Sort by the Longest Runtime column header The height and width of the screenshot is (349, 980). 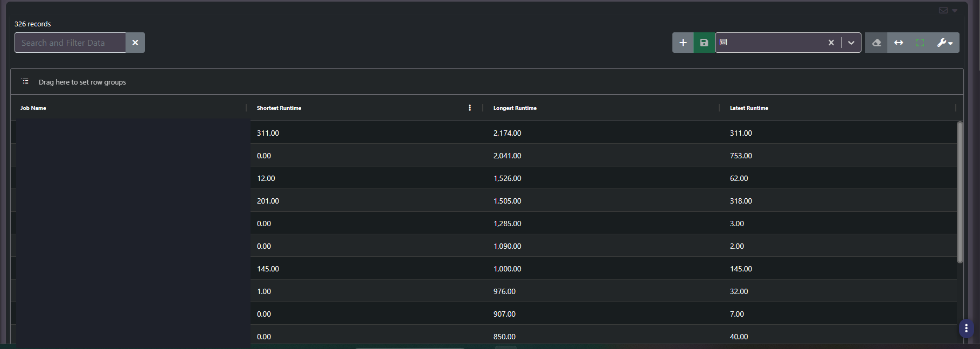point(515,108)
